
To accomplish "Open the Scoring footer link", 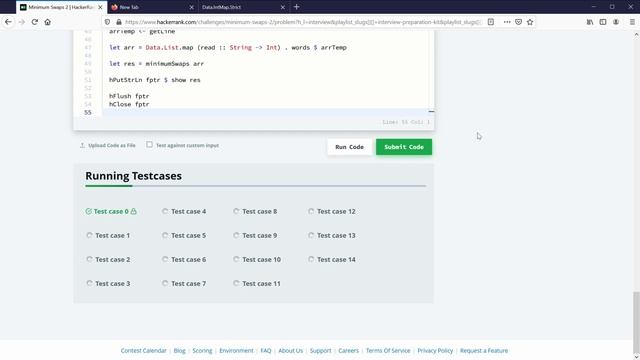I will (202, 351).
